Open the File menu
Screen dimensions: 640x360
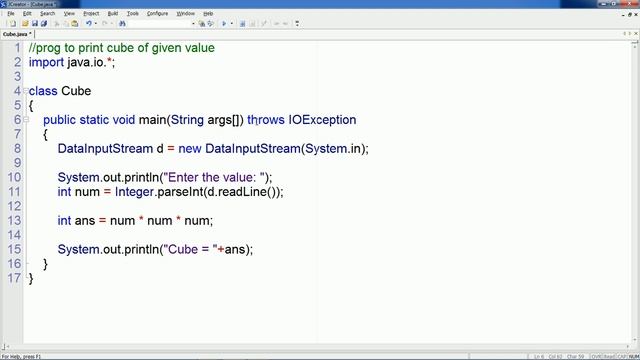click(11, 13)
